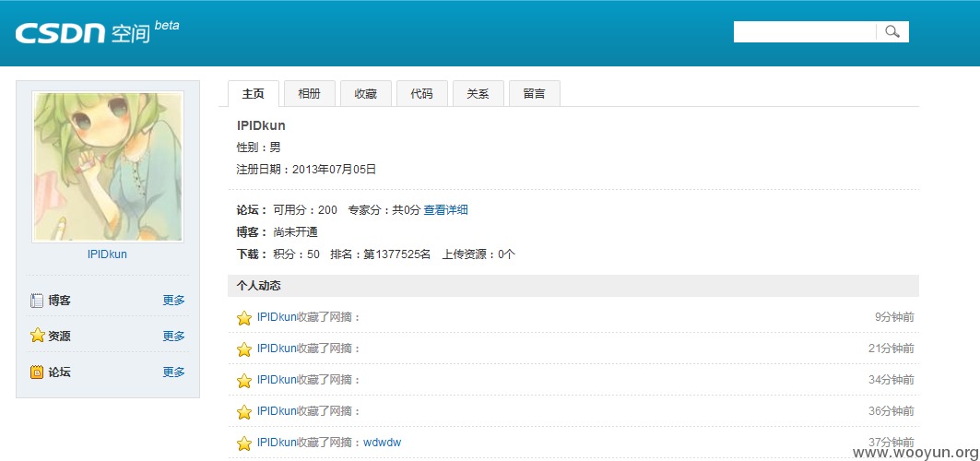The width and height of the screenshot is (980, 461).
Task: Click the user avatar image
Action: point(108,168)
